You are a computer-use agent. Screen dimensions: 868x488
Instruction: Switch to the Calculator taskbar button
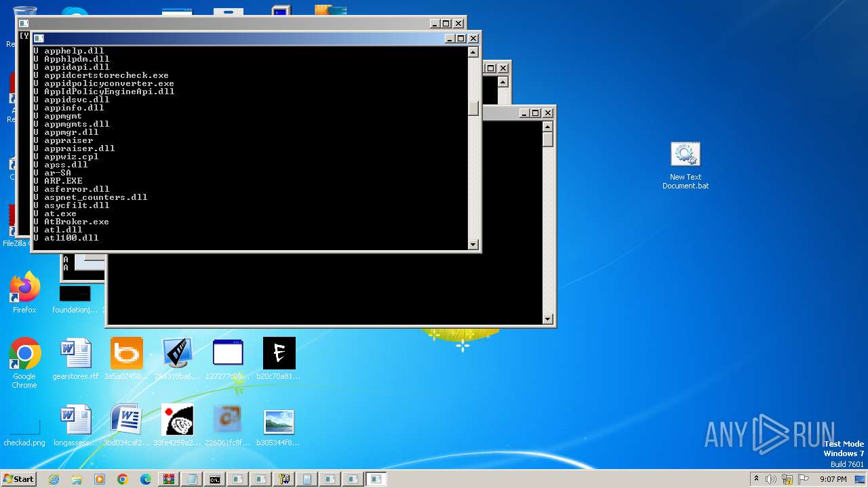pos(307,479)
